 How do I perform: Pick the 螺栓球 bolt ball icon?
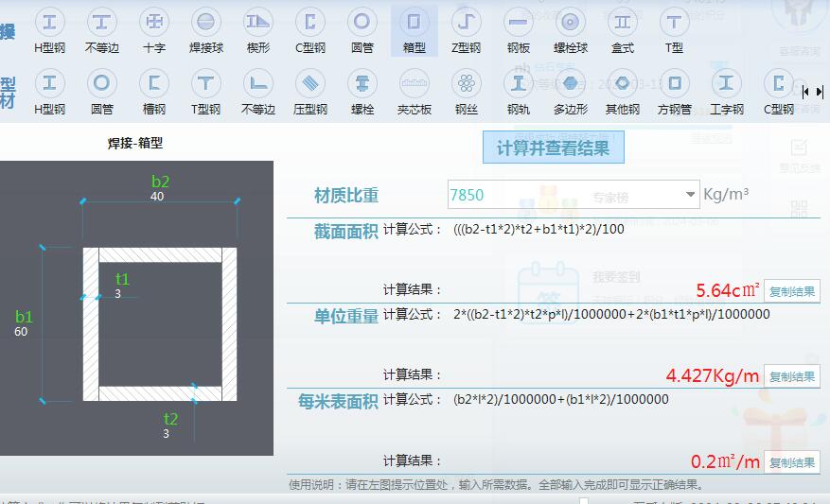(570, 30)
